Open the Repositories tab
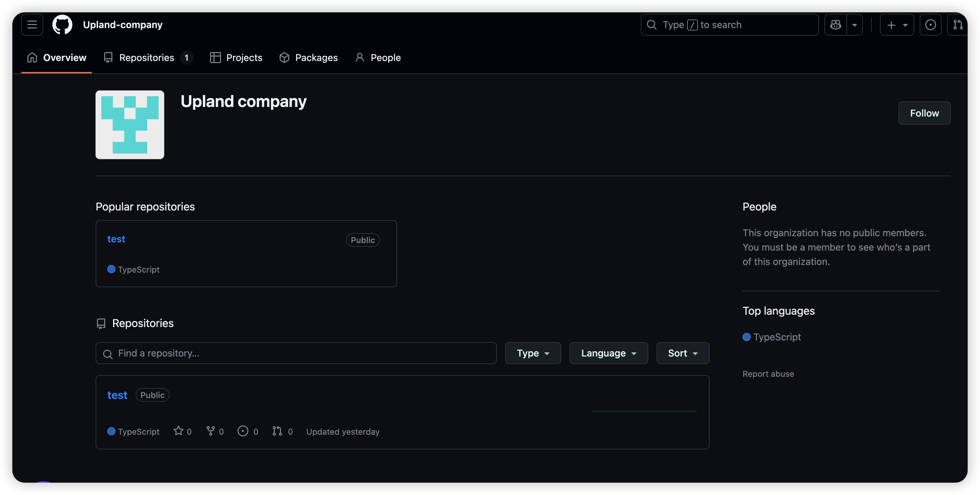The width and height of the screenshot is (980, 495). click(x=148, y=58)
